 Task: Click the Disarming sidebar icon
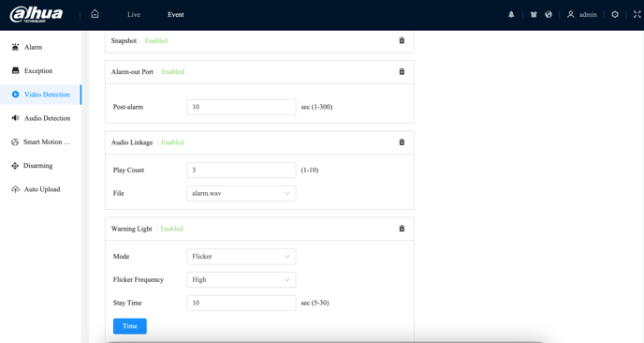point(15,166)
